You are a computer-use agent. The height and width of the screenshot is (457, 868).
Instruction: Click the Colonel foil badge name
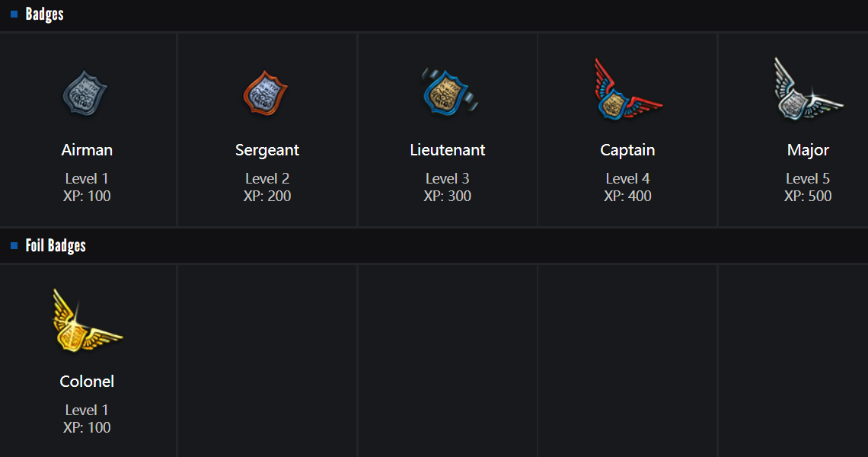tap(87, 382)
